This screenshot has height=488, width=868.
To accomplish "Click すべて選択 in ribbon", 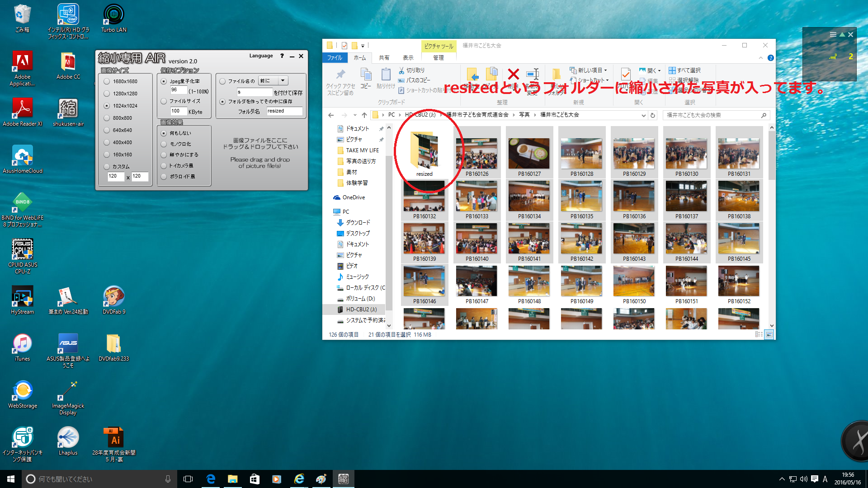I will point(684,70).
